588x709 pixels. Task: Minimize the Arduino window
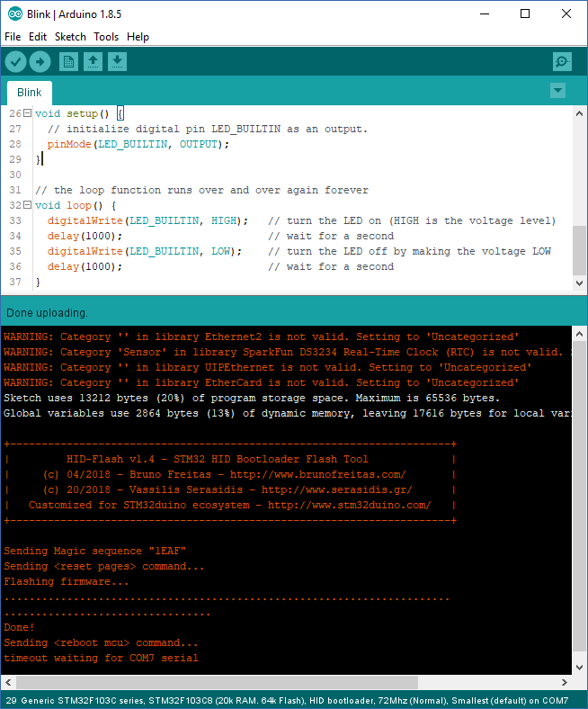pos(485,14)
